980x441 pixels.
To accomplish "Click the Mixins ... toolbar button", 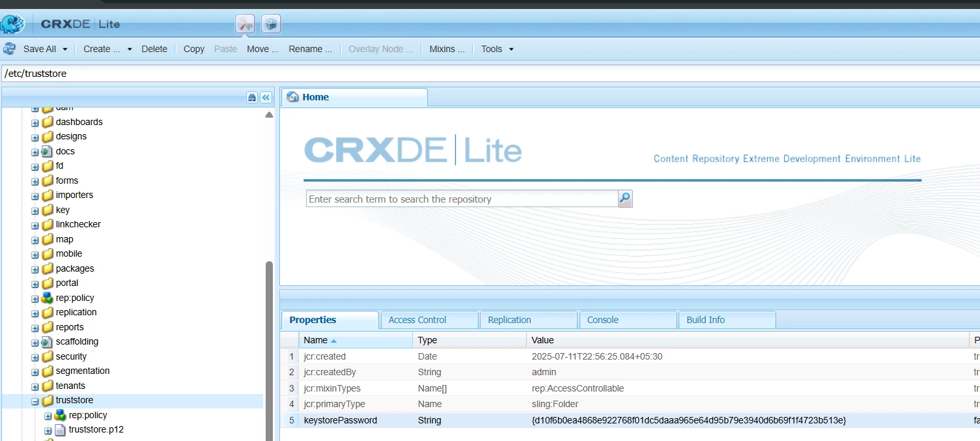I will pyautogui.click(x=447, y=49).
